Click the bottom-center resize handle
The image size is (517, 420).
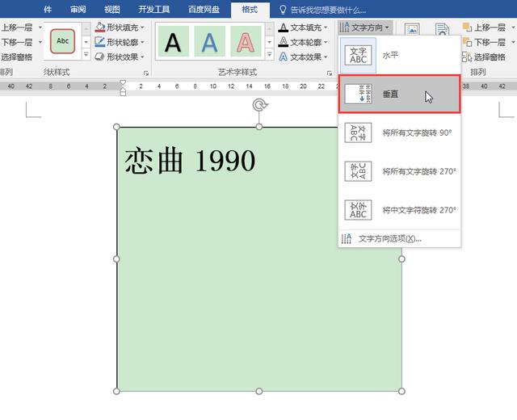(x=259, y=391)
